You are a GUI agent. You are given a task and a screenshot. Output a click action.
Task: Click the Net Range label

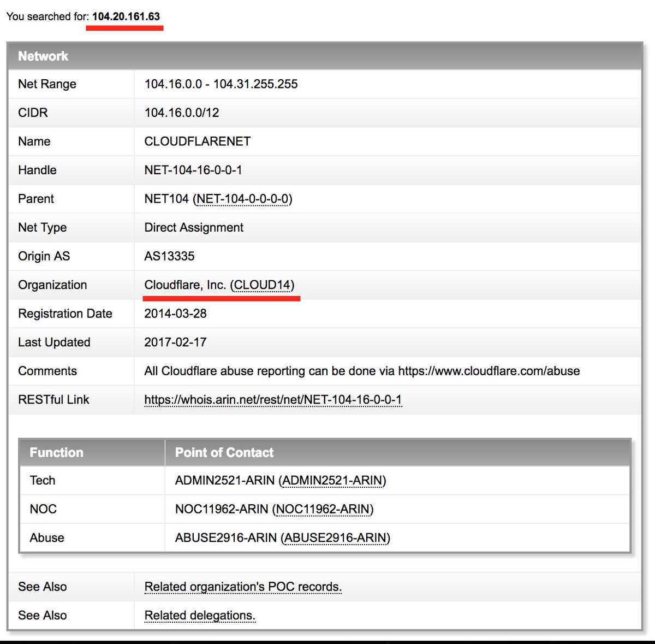(47, 84)
